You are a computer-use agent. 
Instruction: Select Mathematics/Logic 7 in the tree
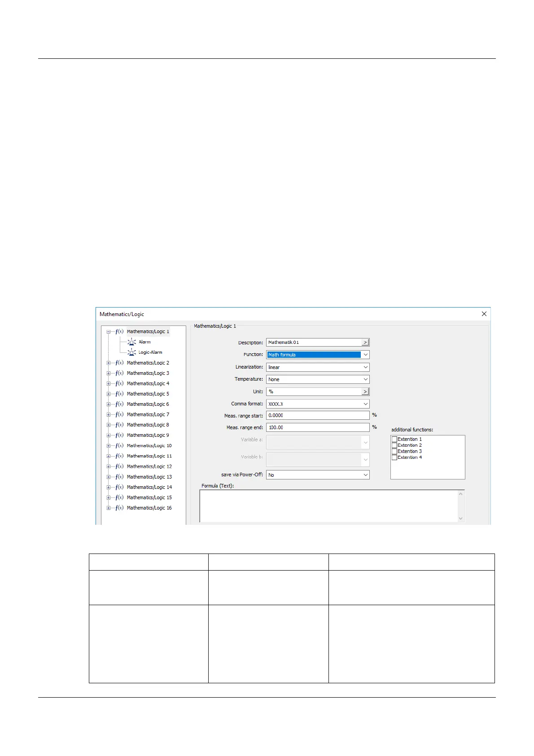[148, 414]
